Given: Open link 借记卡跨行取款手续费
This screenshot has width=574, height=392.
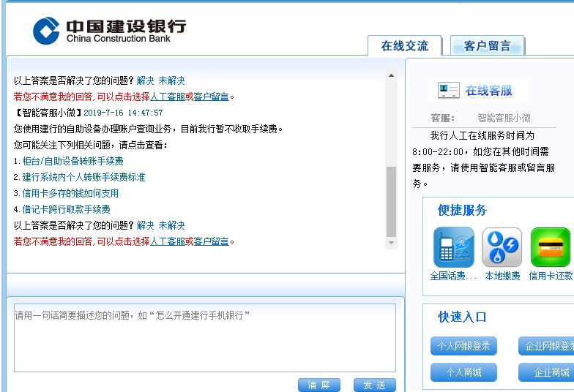Looking at the screenshot, I should tap(66, 209).
